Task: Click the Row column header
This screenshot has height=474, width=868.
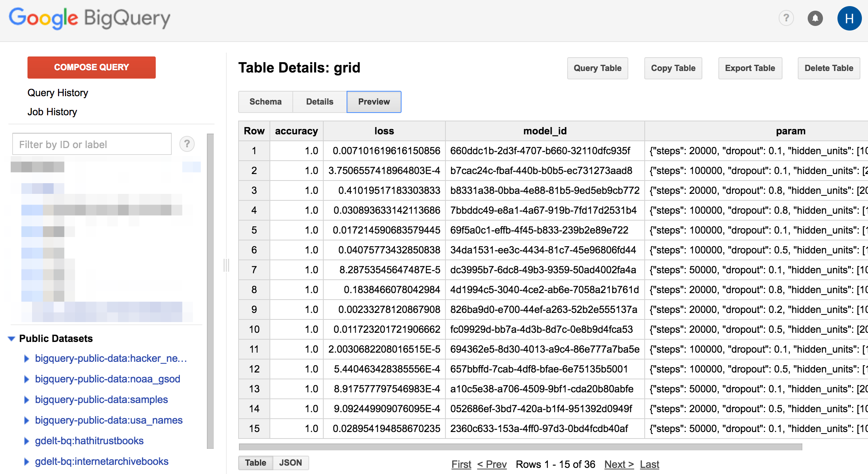Action: pyautogui.click(x=254, y=131)
